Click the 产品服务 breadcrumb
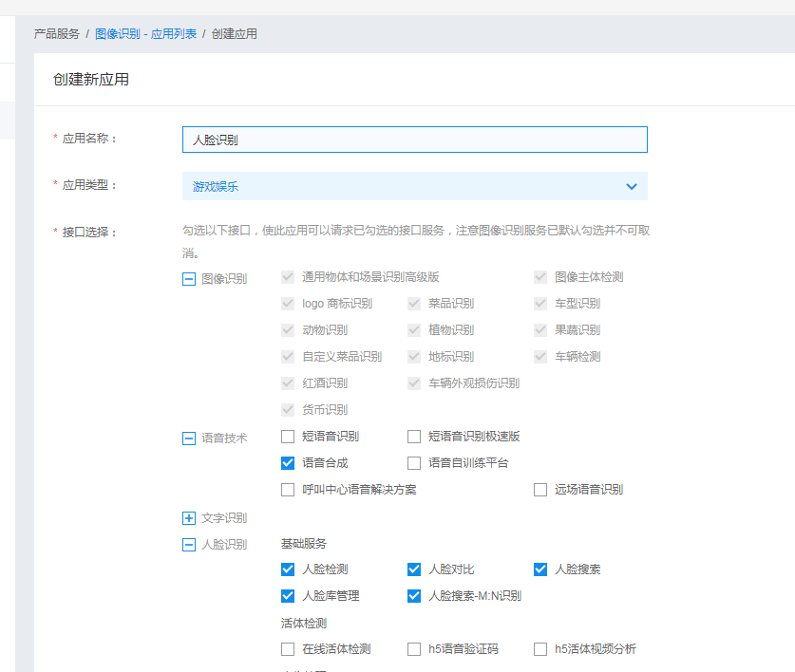Image resolution: width=795 pixels, height=672 pixels. (x=57, y=34)
